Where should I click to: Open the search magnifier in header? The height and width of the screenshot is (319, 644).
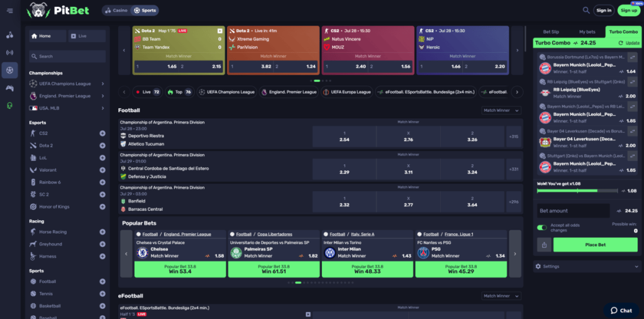586,10
